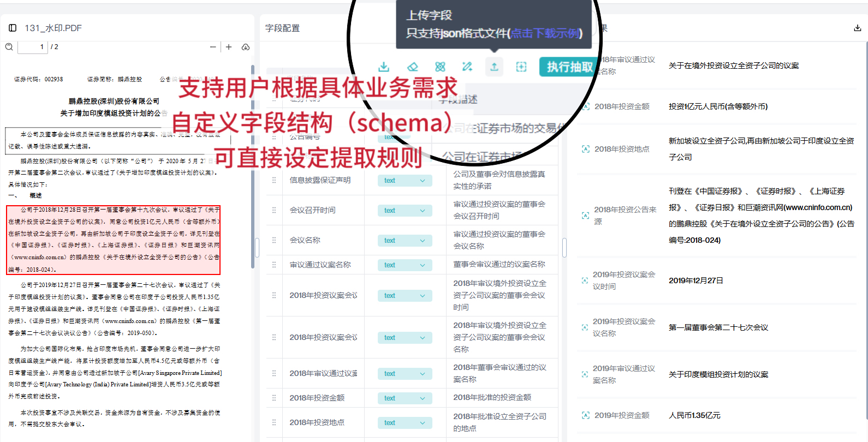The height and width of the screenshot is (442, 868).
Task: Grab drag handle of 会议名称 row
Action: [274, 240]
